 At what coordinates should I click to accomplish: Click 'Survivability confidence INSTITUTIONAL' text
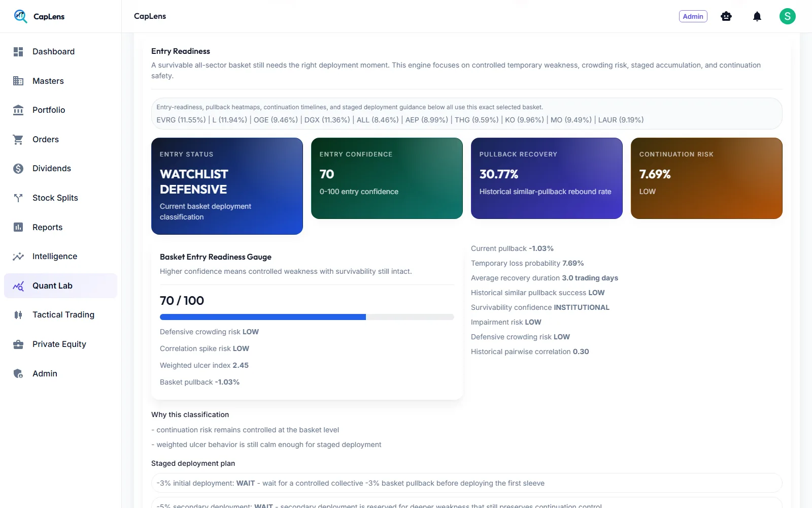[x=540, y=307]
